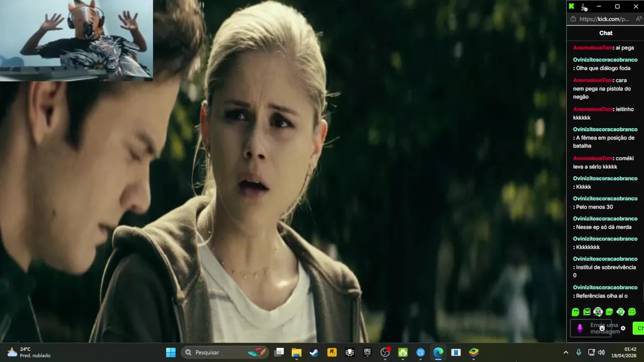Click the system tray microphone icon
The width and height of the screenshot is (644, 362).
point(579,352)
